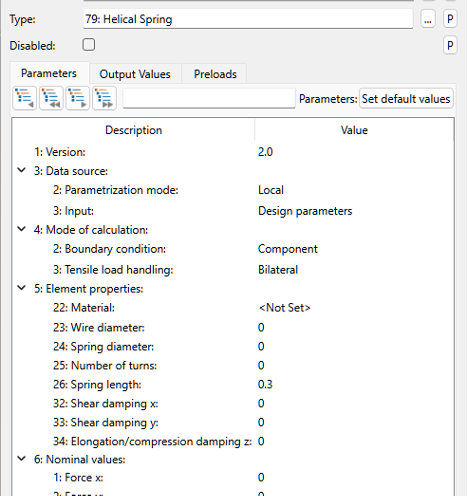Toggle the Disabled checkbox
The width and height of the screenshot is (468, 496).
(x=89, y=45)
